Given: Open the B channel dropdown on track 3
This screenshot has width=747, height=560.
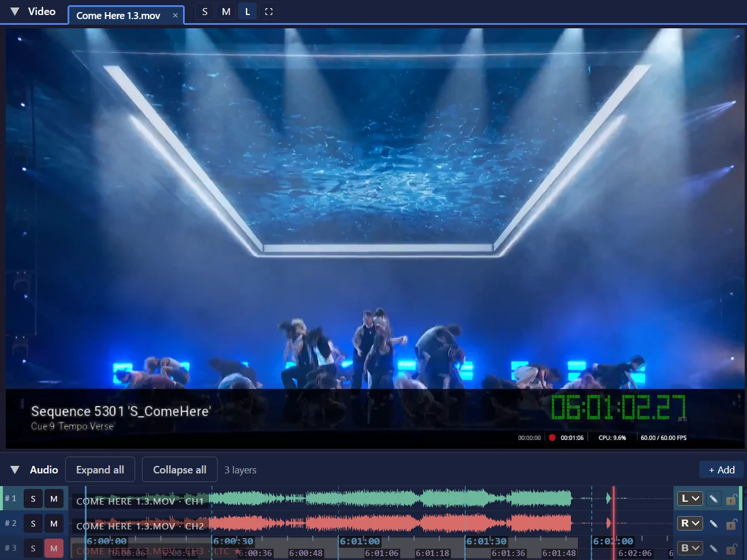Looking at the screenshot, I should 690,548.
